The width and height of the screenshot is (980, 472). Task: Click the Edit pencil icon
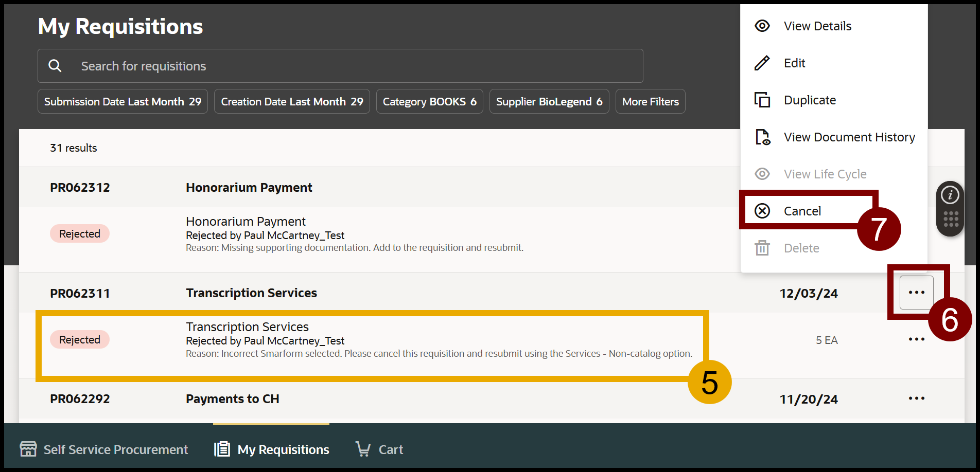click(762, 63)
